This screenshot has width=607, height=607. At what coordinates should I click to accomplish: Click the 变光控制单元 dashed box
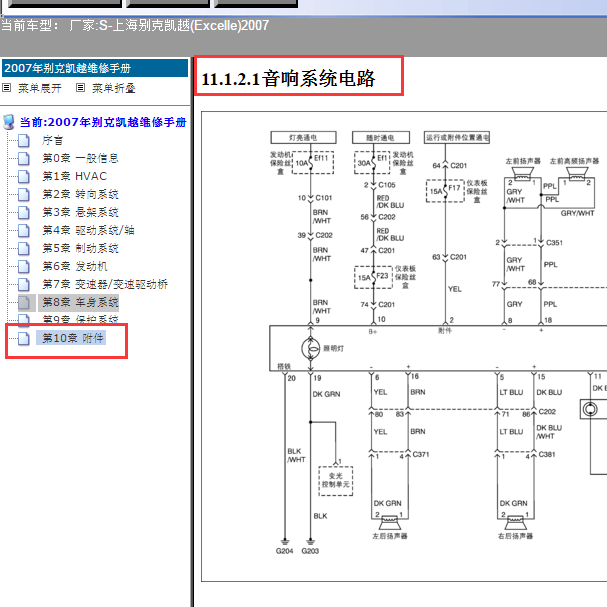click(x=336, y=481)
